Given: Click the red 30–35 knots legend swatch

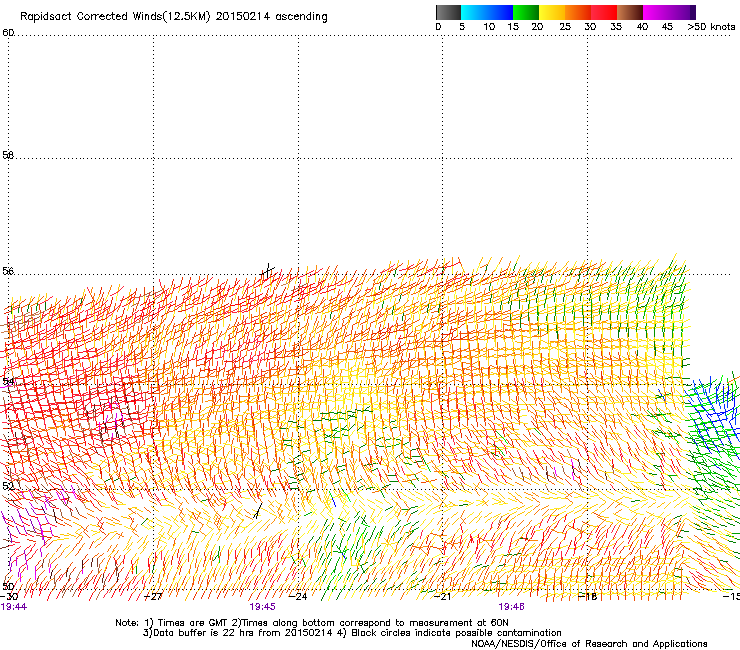Looking at the screenshot, I should (604, 12).
